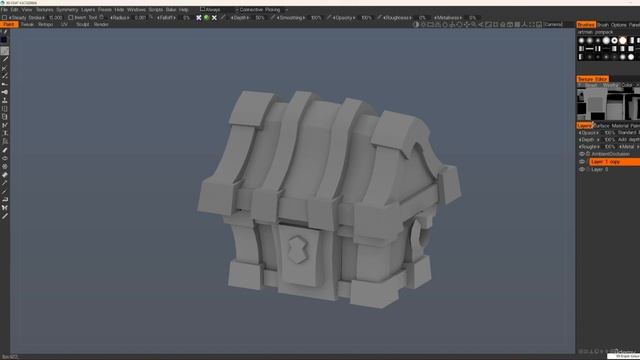The height and width of the screenshot is (360, 640).
Task: Switch to the UV room tab
Action: coord(64,24)
